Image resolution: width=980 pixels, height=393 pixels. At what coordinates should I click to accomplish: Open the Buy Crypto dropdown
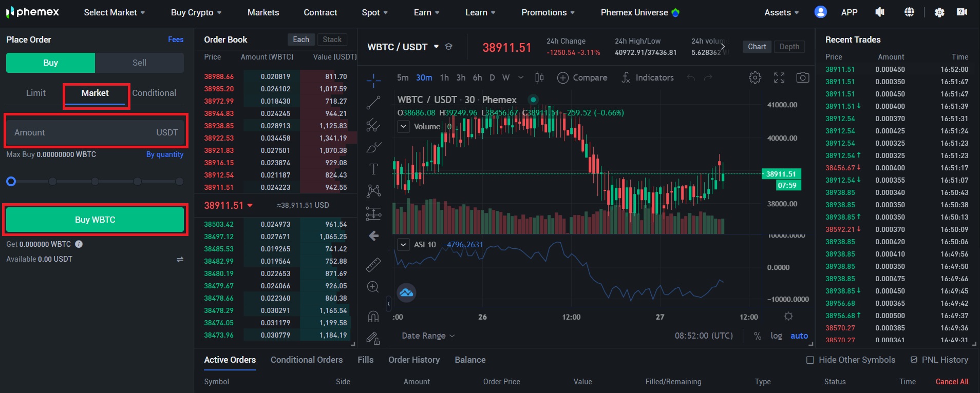(196, 12)
